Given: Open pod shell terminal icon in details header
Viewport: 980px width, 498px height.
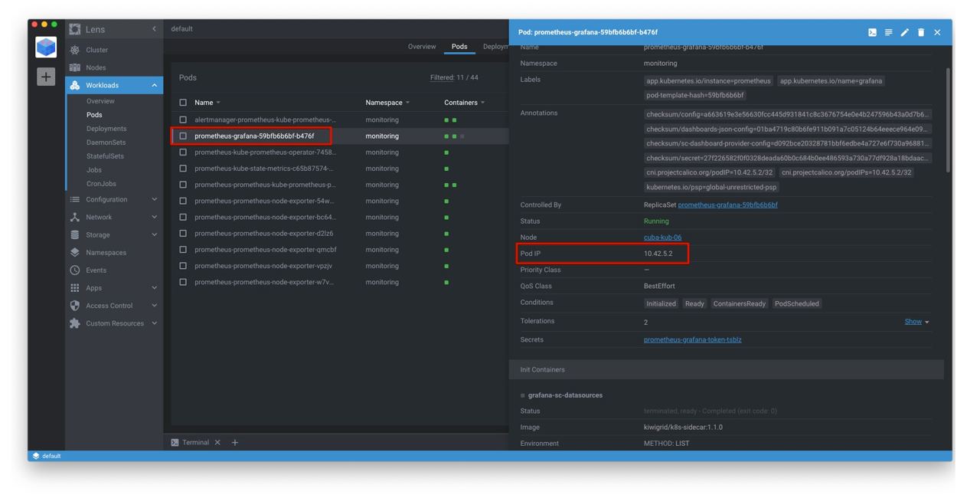Looking at the screenshot, I should (x=872, y=32).
